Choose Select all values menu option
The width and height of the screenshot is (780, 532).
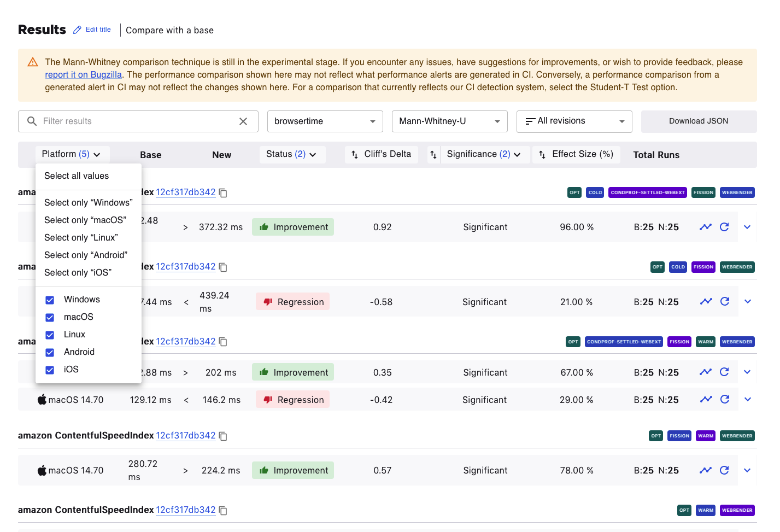[77, 176]
